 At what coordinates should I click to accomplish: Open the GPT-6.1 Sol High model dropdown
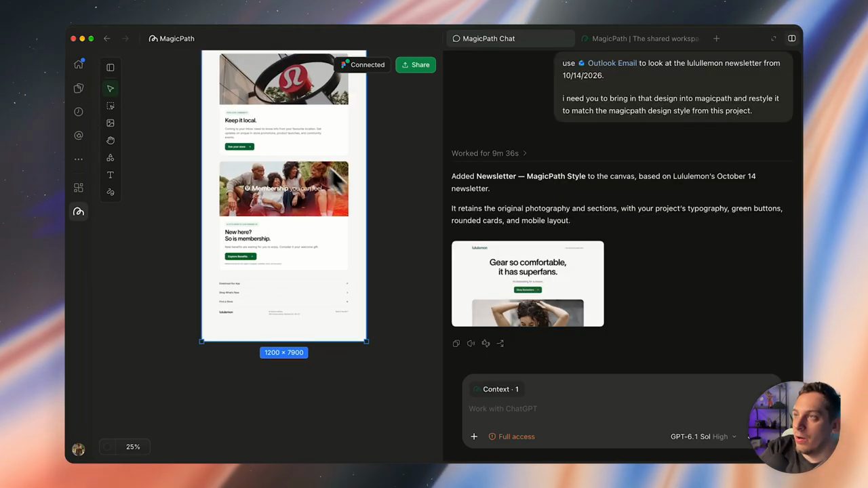tap(703, 436)
